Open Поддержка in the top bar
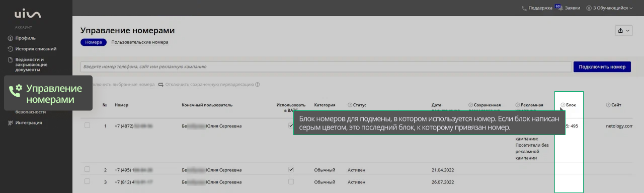Screen dimensions: 644x193 pos(540,8)
